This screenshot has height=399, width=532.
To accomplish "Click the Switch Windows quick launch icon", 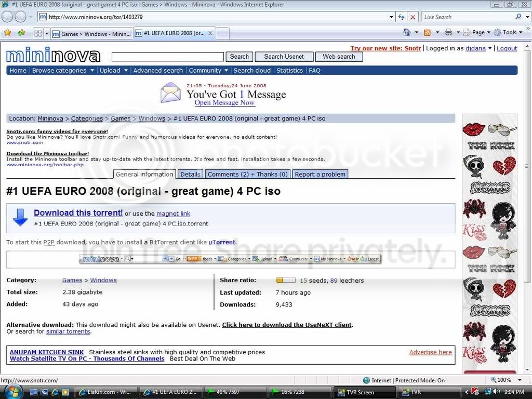I will click(x=44, y=392).
